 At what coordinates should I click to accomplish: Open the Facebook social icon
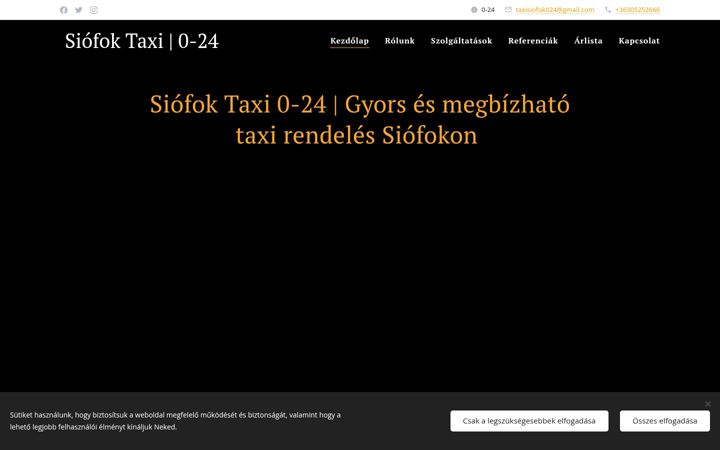pos(64,10)
